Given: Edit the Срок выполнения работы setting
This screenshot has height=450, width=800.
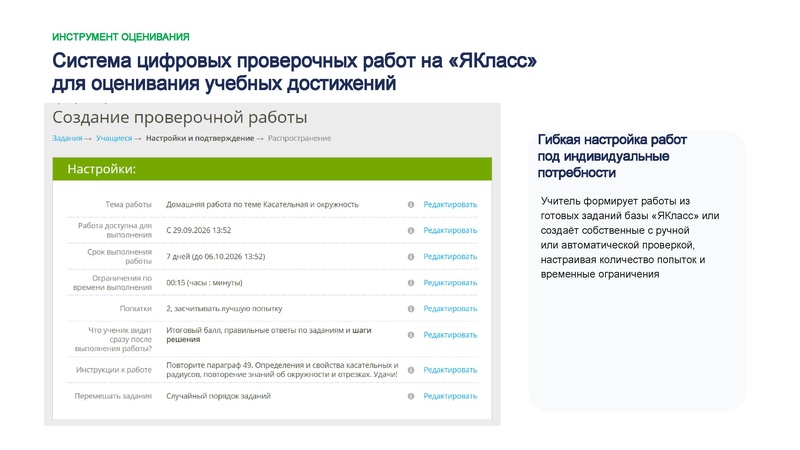Looking at the screenshot, I should coord(450,257).
